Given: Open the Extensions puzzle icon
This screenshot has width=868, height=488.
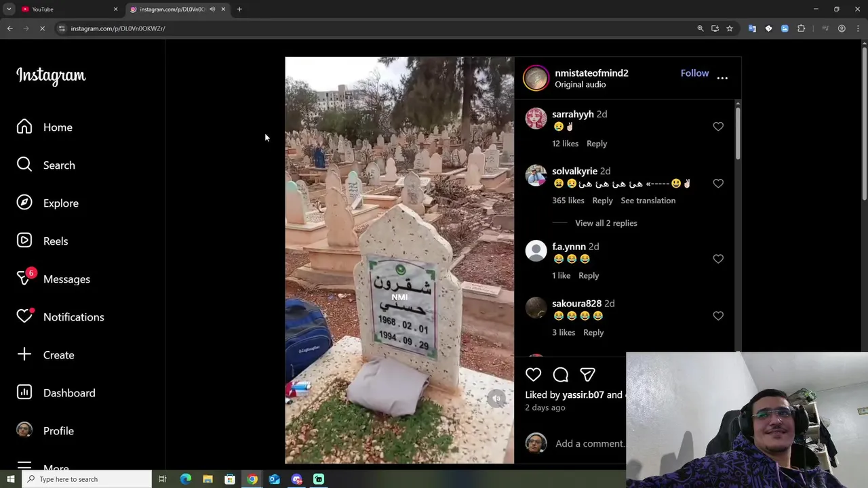Looking at the screenshot, I should click(x=802, y=28).
